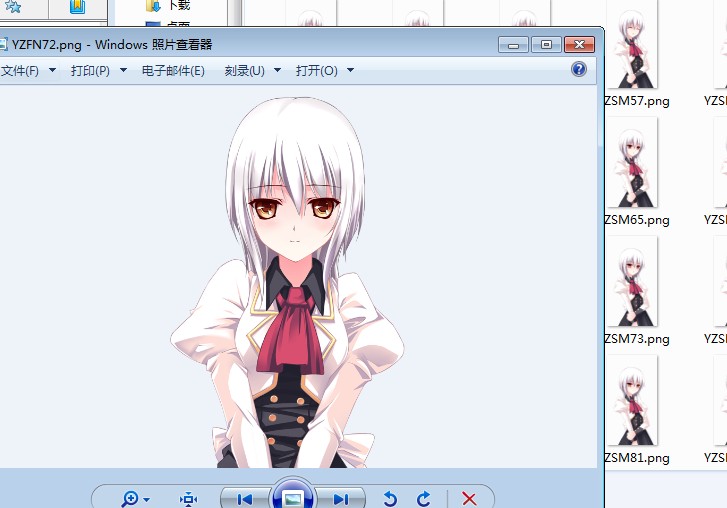Click the favorites star icon in Explorer

(13, 6)
